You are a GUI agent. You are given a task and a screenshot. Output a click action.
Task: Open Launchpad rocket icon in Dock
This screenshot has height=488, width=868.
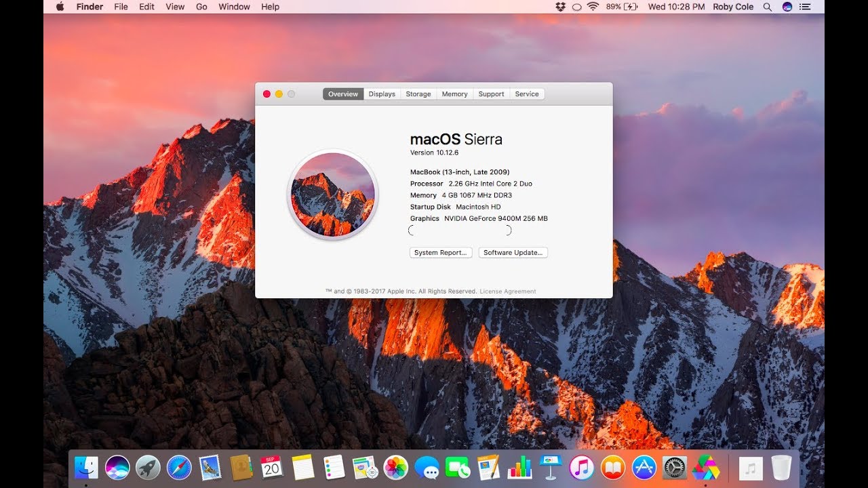148,467
